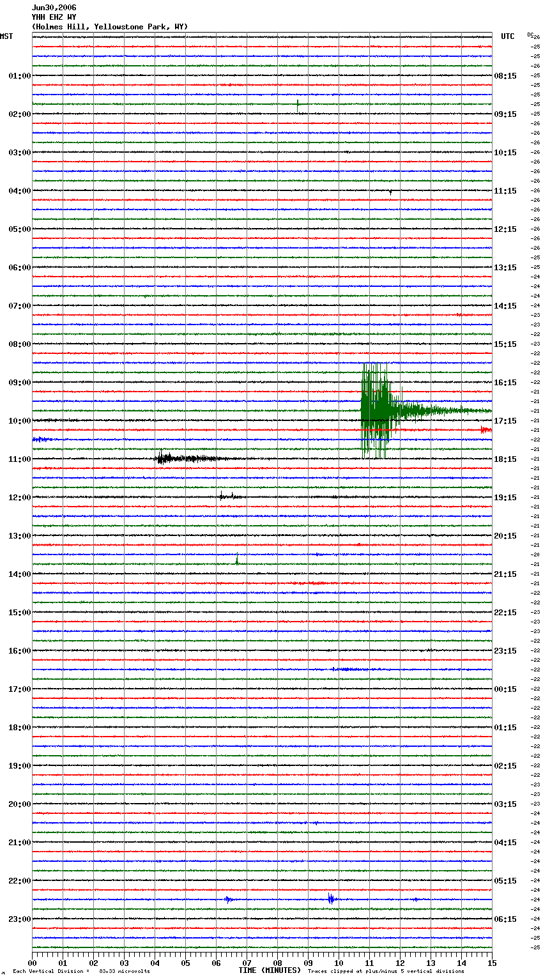Select the "16:00" MST hour label
The width and height of the screenshot is (543, 980).
point(20,651)
